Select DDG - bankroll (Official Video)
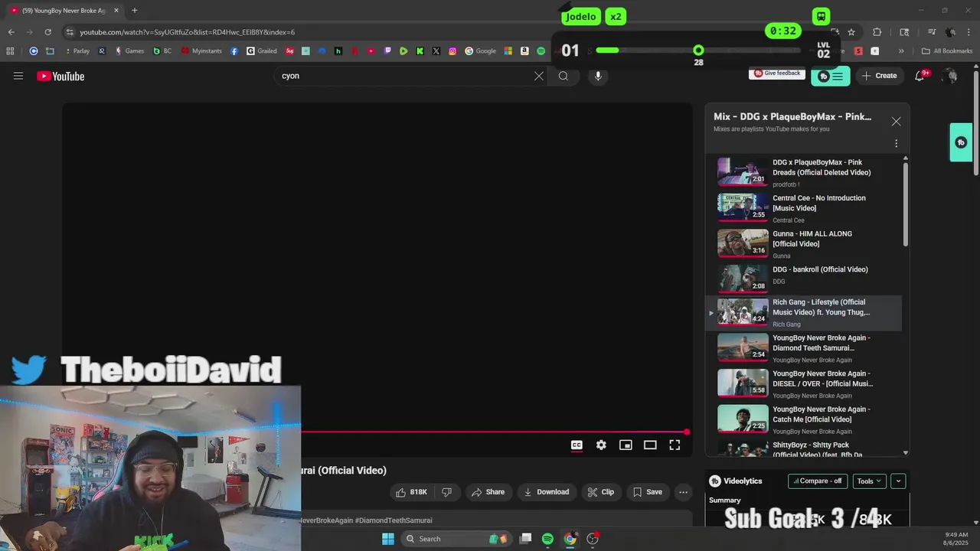The image size is (980, 551). coord(803,279)
